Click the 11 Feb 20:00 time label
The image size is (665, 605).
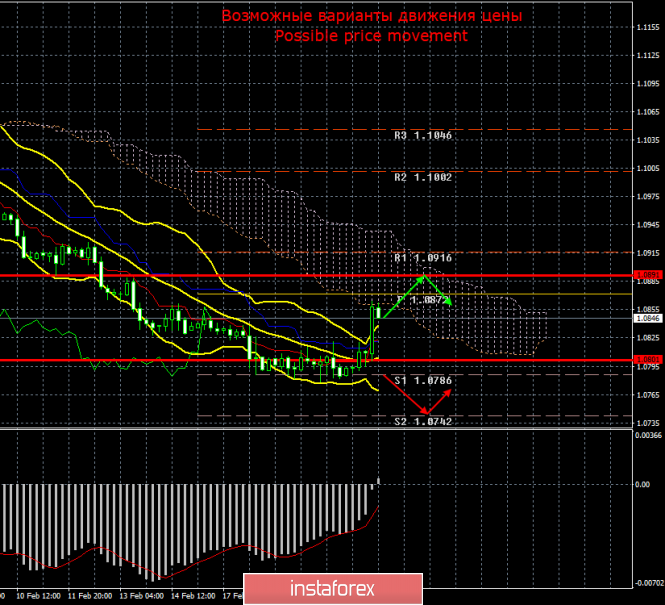90,596
